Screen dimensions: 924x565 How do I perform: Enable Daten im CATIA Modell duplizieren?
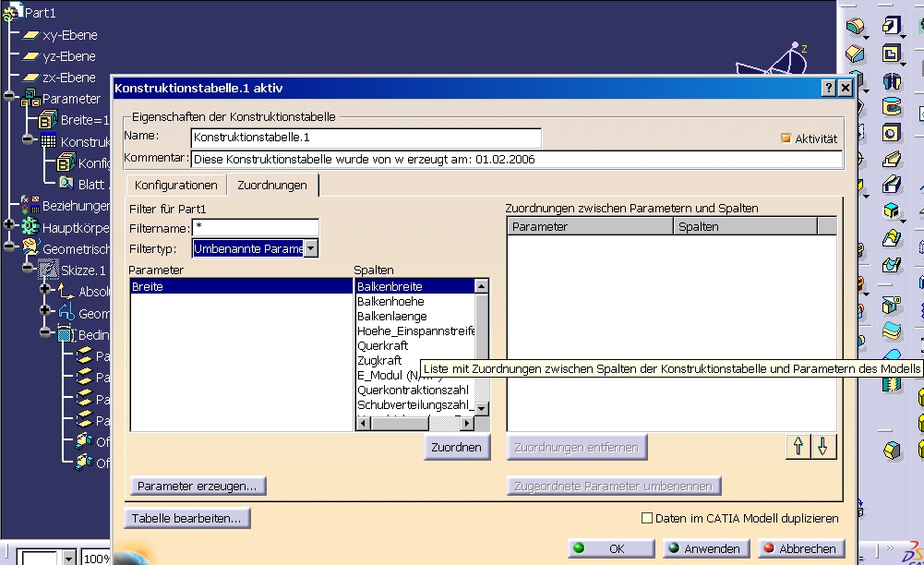pos(647,518)
